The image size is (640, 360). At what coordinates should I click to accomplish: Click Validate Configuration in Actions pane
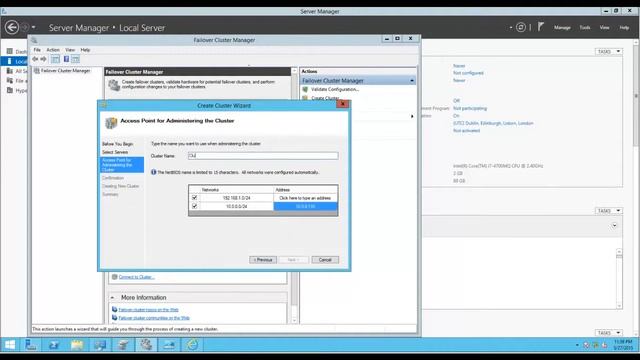tap(335, 89)
